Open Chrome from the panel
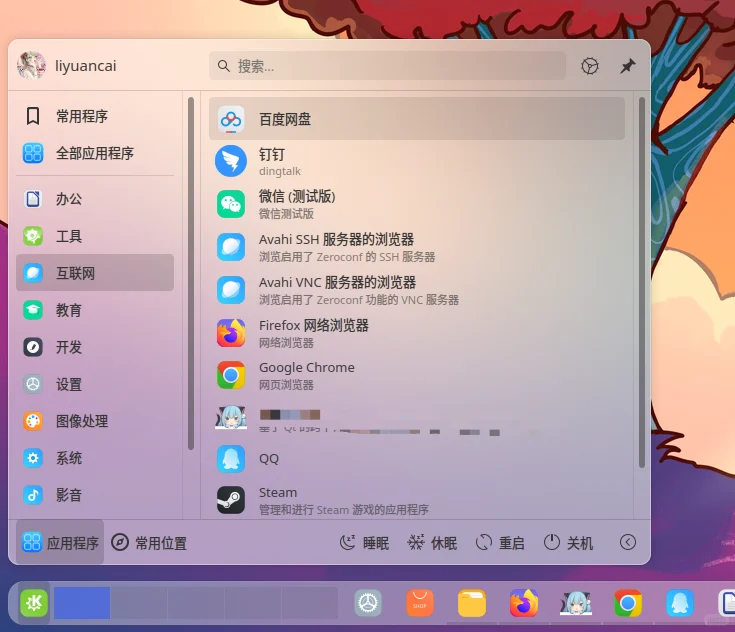 pyautogui.click(x=628, y=603)
